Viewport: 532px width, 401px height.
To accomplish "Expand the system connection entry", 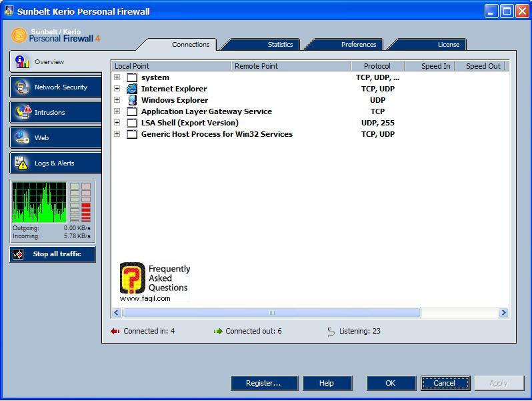I will 117,77.
